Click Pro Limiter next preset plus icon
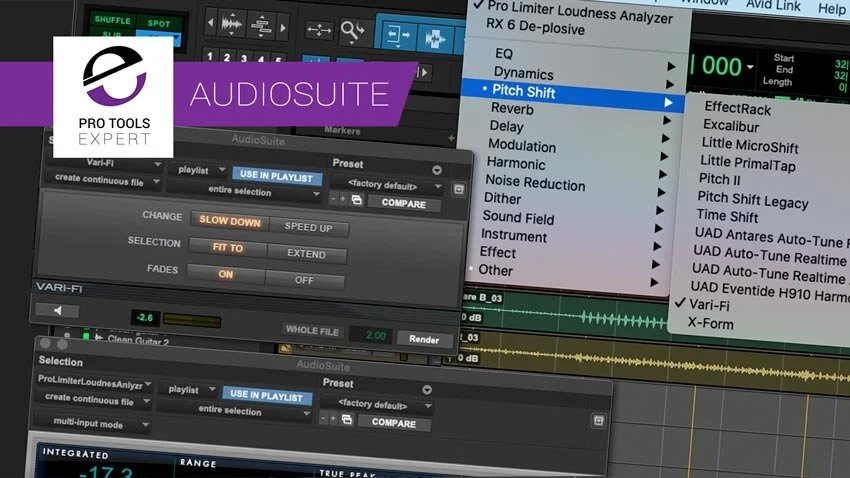Viewport: 850px width, 478px height. click(333, 419)
